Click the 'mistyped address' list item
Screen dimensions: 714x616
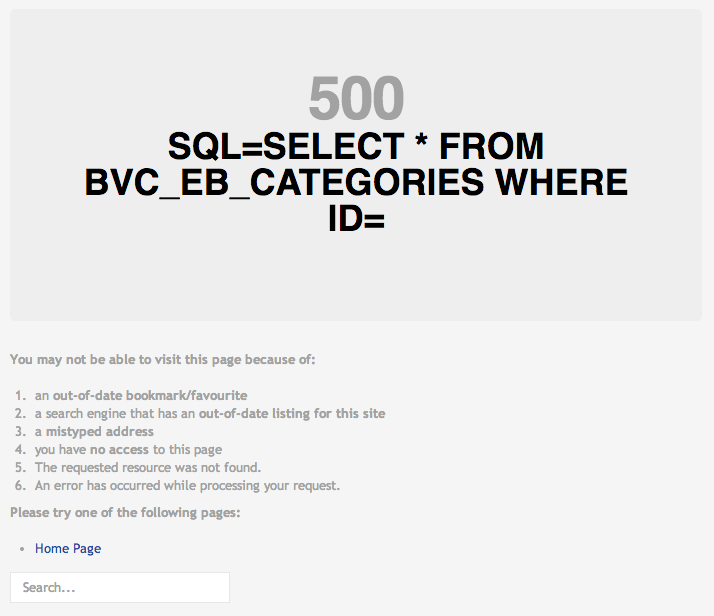(95, 431)
